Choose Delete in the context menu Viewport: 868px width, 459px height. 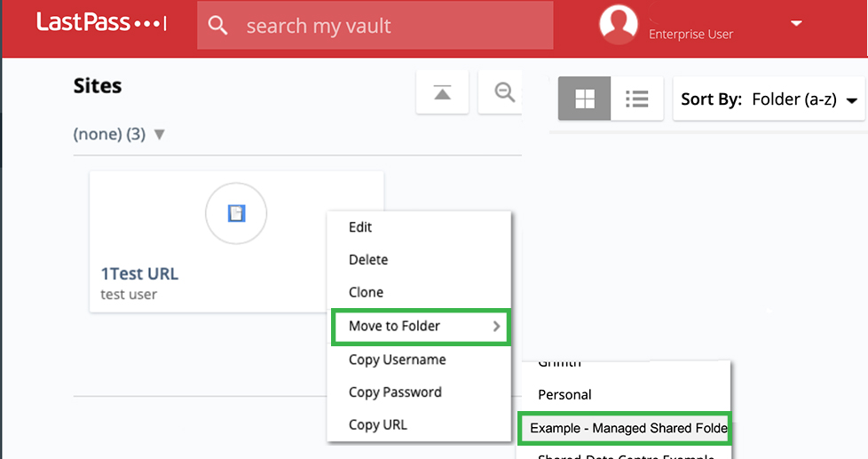(x=368, y=260)
